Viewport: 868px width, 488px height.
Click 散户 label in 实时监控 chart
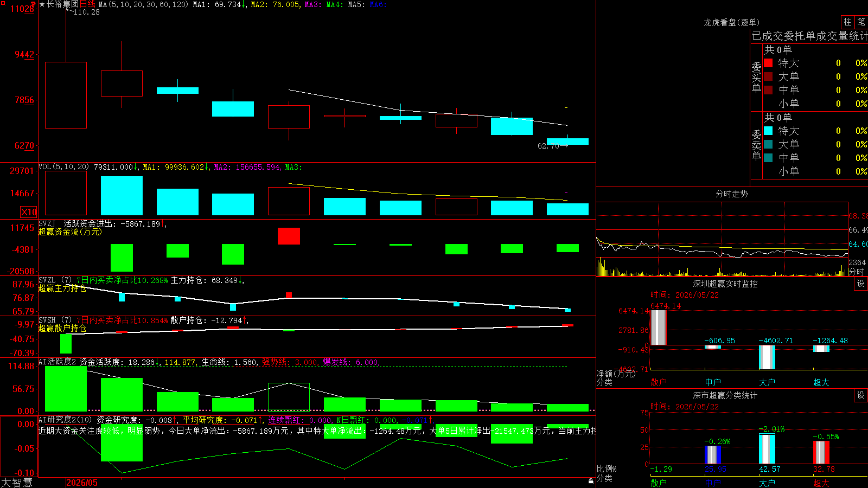pyautogui.click(x=659, y=382)
